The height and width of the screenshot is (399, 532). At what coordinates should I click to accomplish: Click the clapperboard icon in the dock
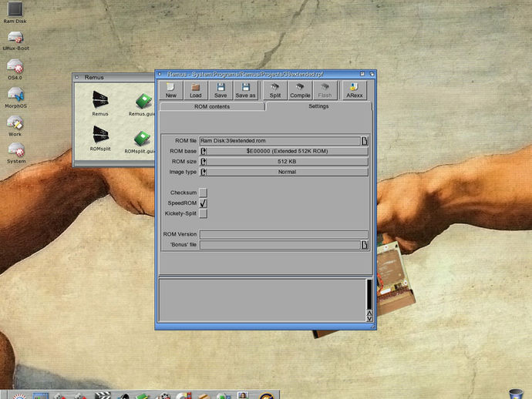coord(103,395)
